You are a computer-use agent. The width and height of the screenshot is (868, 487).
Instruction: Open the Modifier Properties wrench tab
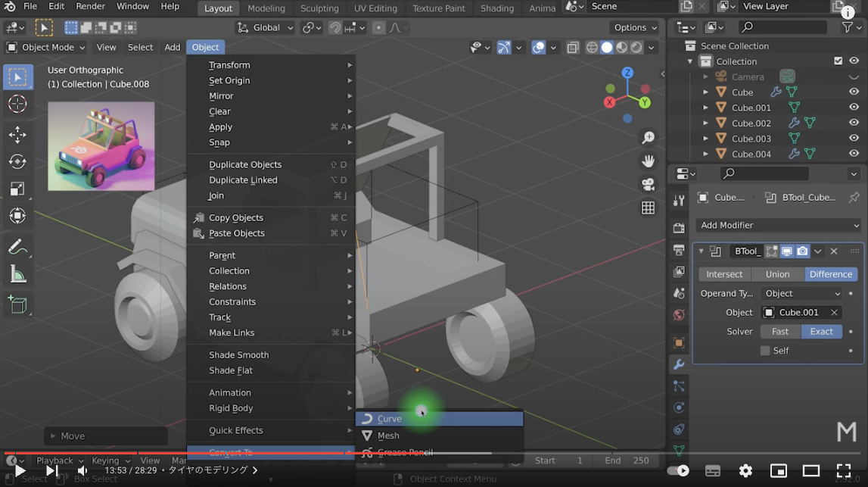coord(679,364)
